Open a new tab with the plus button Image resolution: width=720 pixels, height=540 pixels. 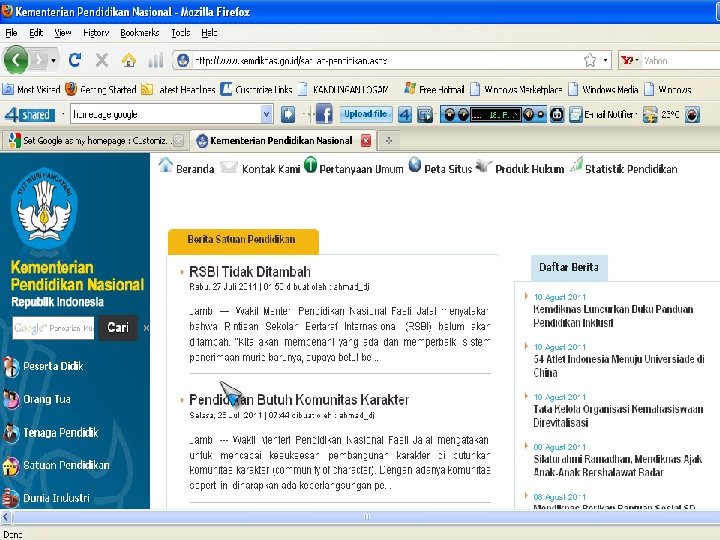coord(388,141)
